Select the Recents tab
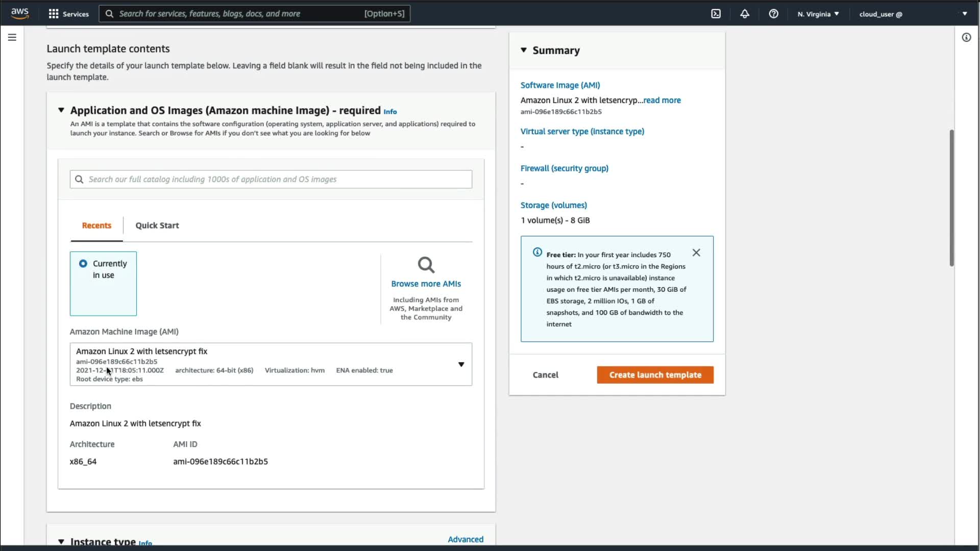980x551 pixels. point(96,226)
